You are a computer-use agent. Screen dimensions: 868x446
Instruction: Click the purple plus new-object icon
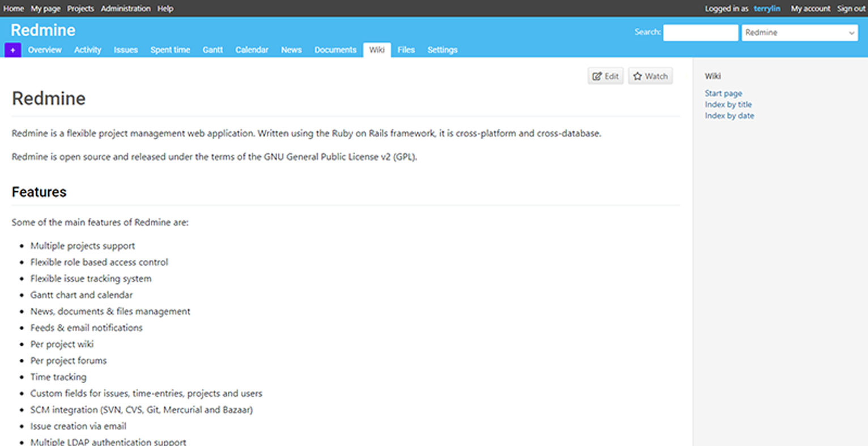point(12,50)
